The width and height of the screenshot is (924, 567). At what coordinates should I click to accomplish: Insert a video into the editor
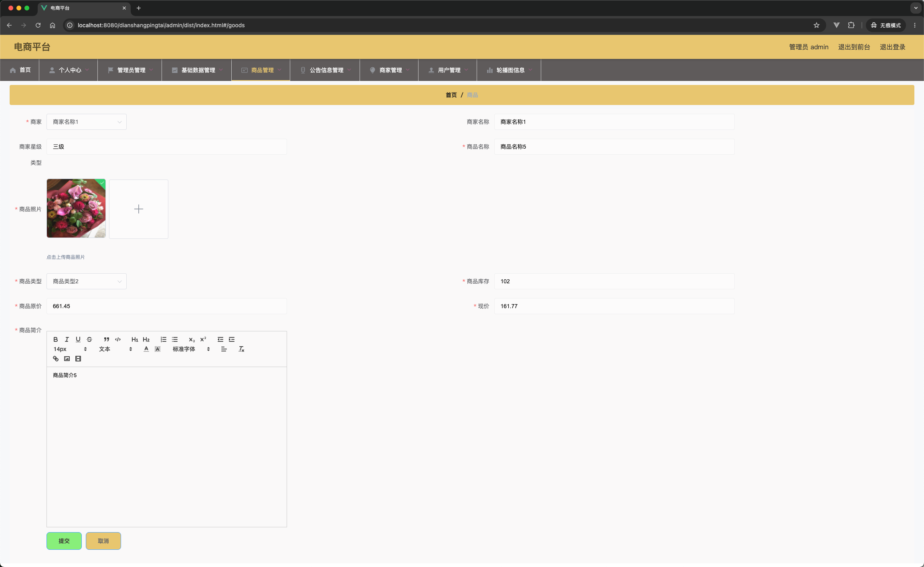78,359
